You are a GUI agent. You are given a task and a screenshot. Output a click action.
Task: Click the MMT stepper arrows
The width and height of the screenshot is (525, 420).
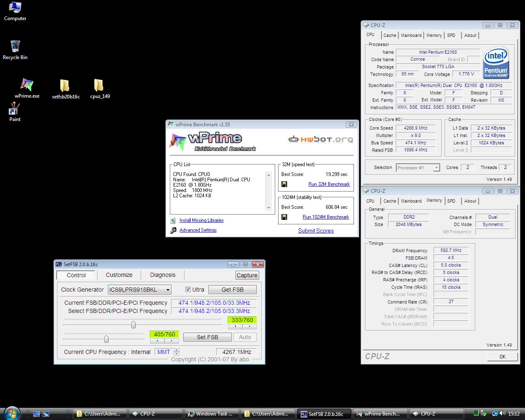[176, 352]
